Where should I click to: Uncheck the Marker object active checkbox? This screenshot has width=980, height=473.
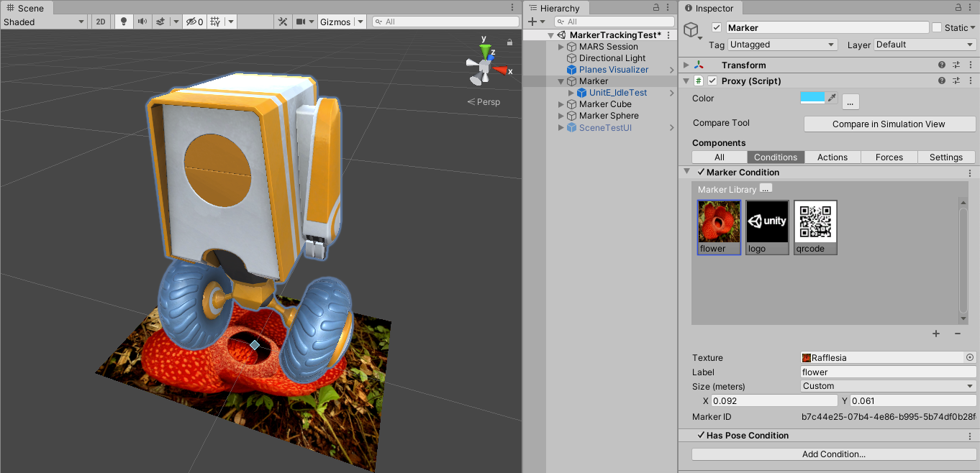click(716, 28)
